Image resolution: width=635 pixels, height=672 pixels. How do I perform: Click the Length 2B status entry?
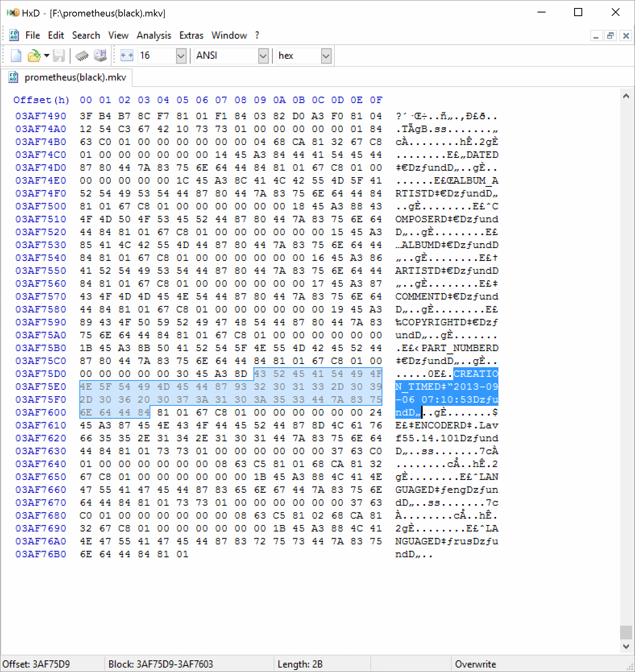(x=300, y=664)
